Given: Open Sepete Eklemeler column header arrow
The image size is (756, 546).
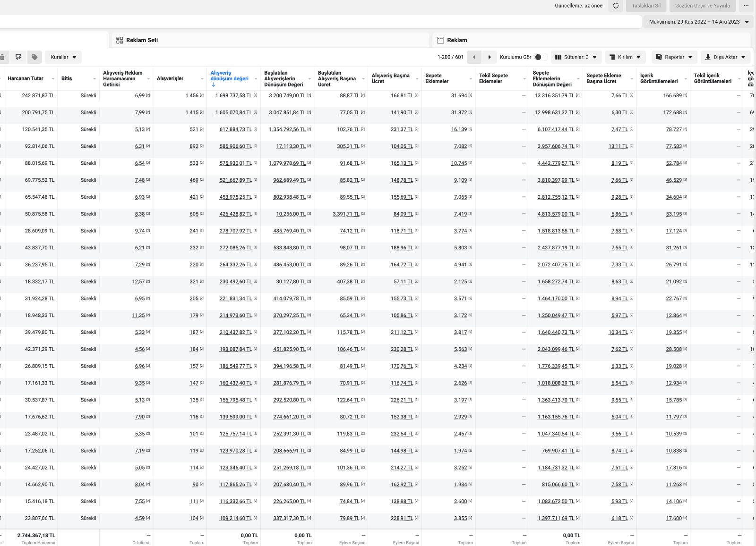Looking at the screenshot, I should click(471, 79).
